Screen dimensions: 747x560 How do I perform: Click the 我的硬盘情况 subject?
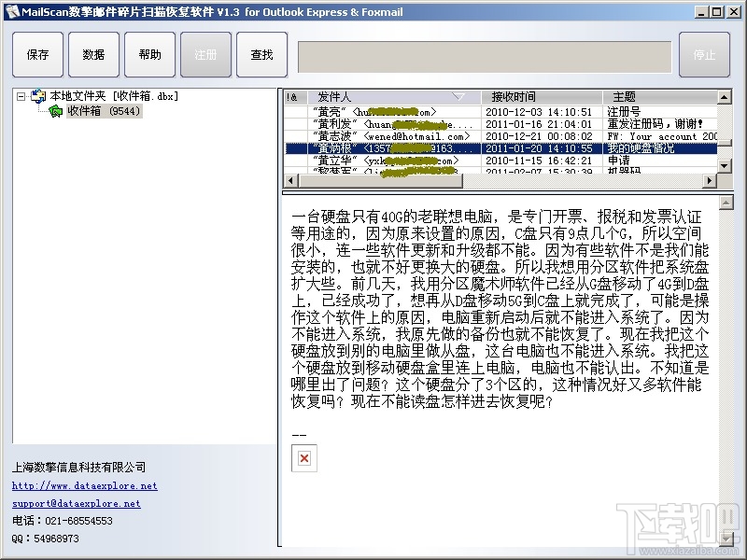[641, 148]
